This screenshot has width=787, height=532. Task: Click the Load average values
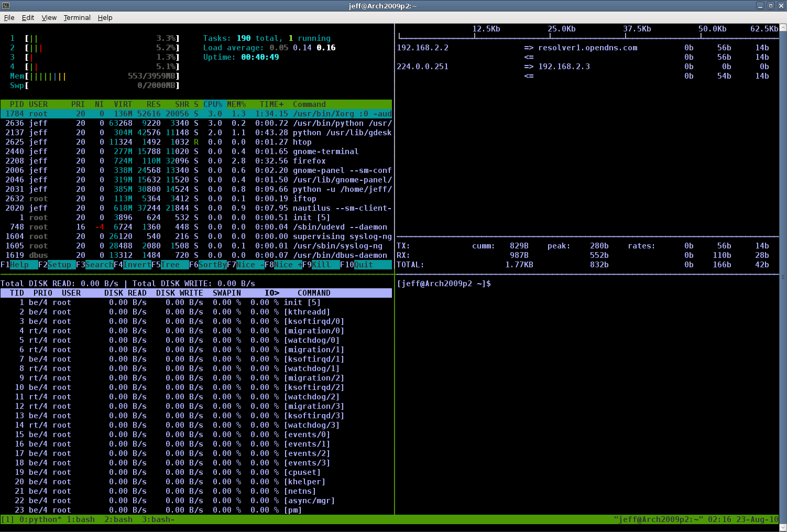[302, 48]
